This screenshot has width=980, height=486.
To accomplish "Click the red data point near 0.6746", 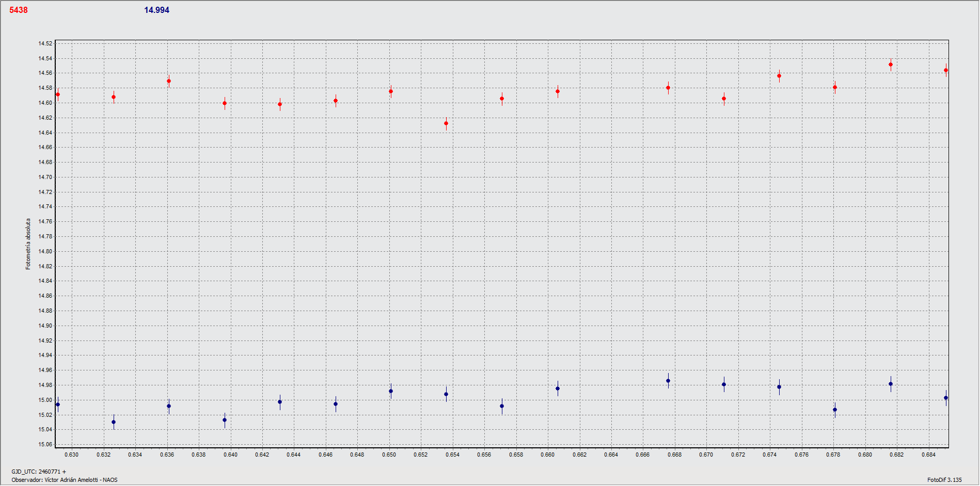I will coord(779,76).
